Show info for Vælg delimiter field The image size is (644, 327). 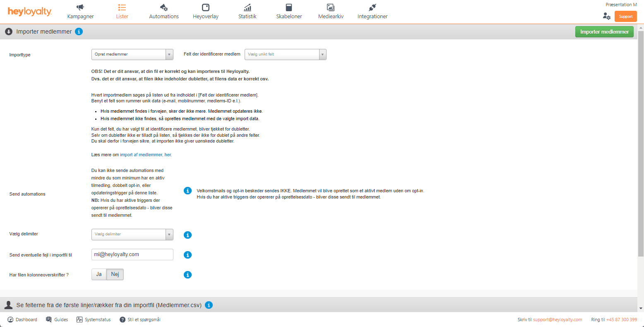pyautogui.click(x=187, y=235)
